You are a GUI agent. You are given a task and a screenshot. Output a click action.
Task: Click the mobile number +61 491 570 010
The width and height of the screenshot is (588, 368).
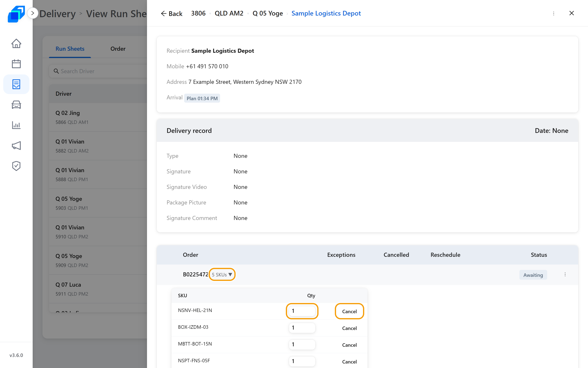tap(207, 66)
